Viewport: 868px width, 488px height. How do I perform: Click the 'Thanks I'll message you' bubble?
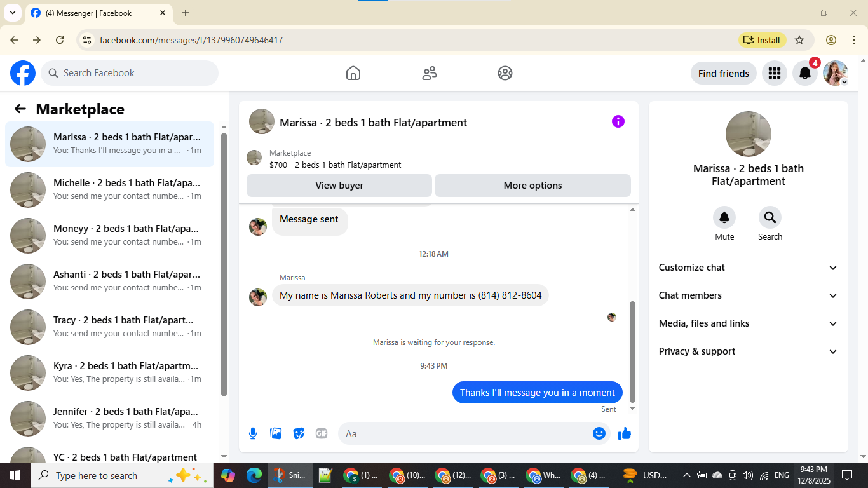tap(537, 393)
